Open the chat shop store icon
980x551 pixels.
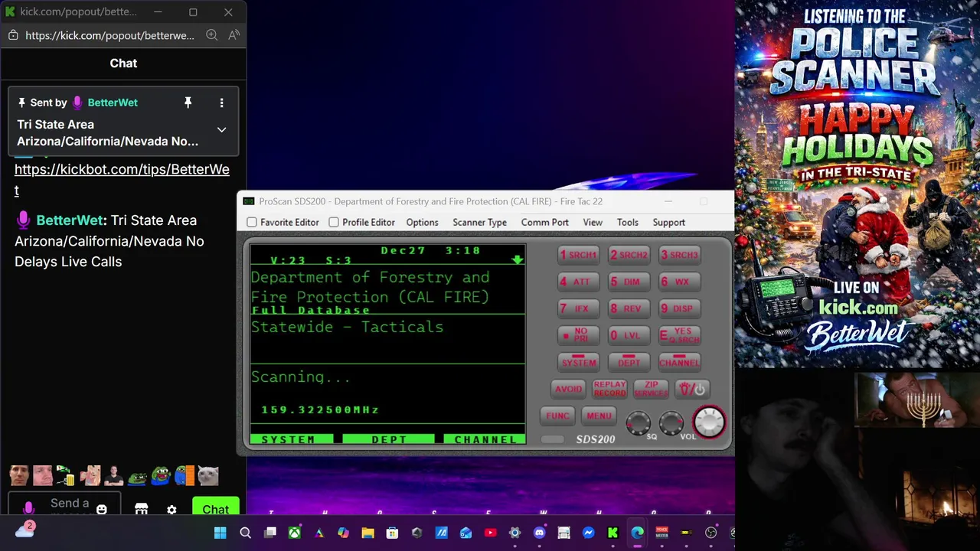coord(141,509)
